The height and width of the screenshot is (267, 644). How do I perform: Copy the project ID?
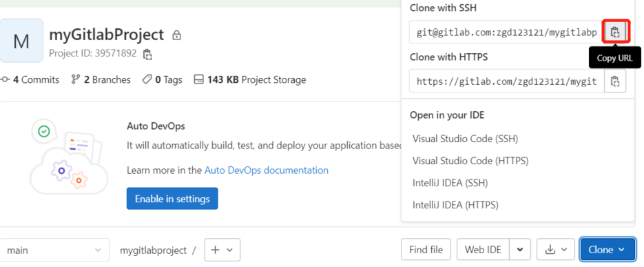[x=147, y=54]
